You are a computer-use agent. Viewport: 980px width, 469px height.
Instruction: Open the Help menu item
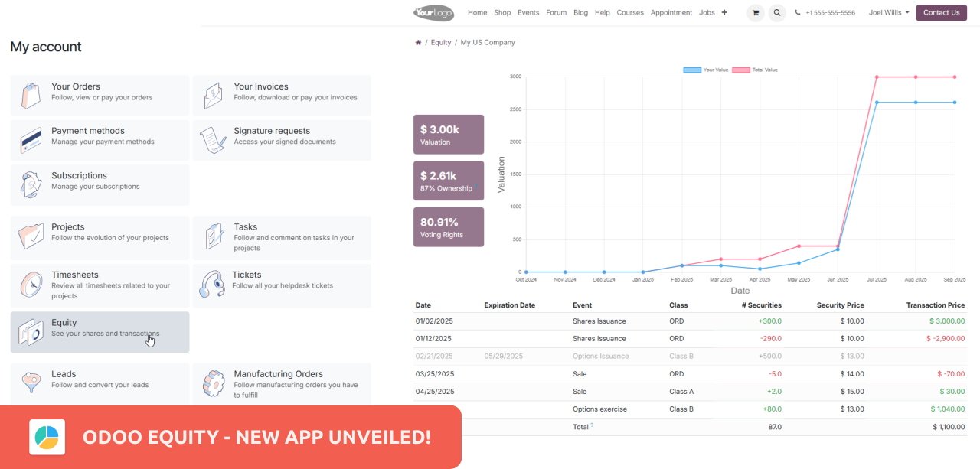click(x=603, y=13)
